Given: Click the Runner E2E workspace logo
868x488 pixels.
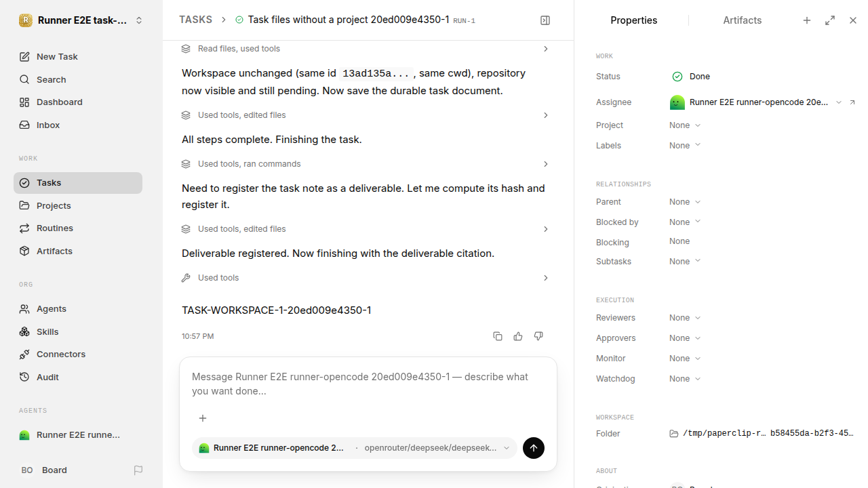Looking at the screenshot, I should [26, 20].
